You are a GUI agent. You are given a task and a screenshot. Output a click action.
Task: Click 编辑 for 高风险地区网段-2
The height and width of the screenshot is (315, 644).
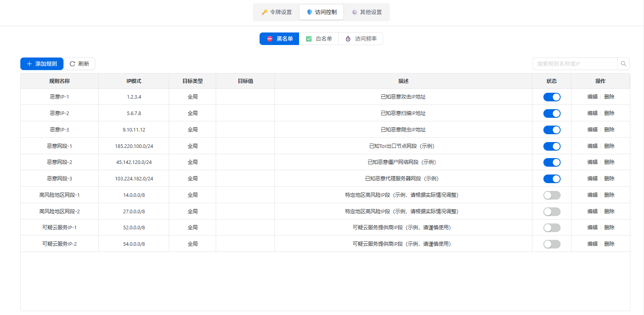pyautogui.click(x=592, y=211)
